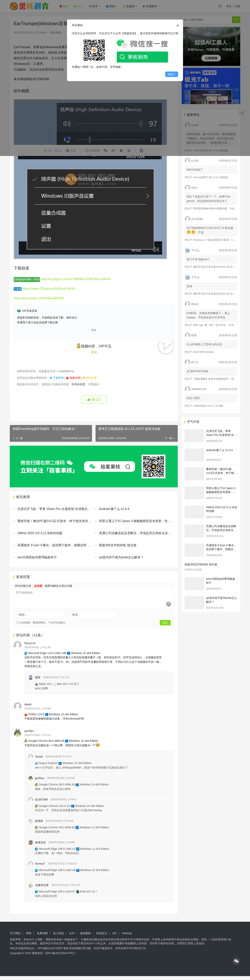Click the 果核剥壳 site logo
This screenshot has width=250, height=980.
[29, 6]
